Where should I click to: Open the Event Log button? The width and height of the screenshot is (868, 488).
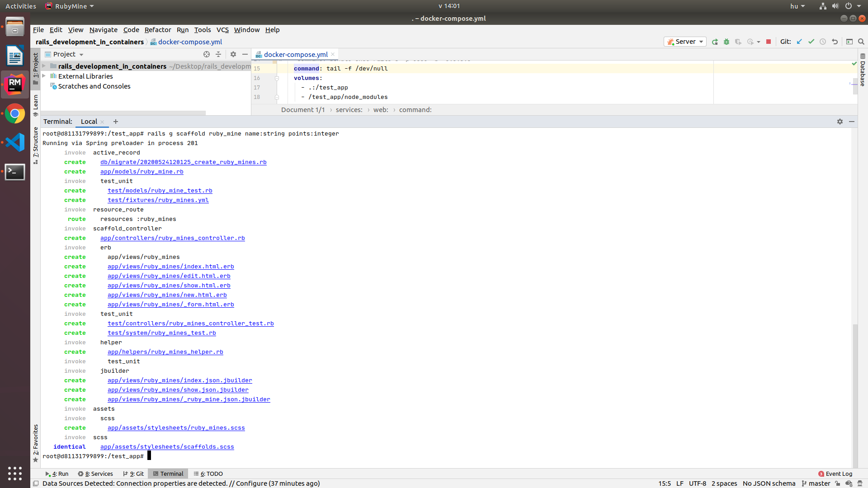click(x=835, y=474)
